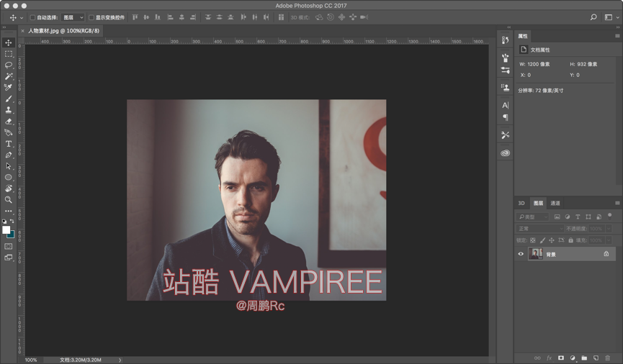623x364 pixels.
Task: Select the 人物素材.jpg document tab
Action: [x=63, y=30]
